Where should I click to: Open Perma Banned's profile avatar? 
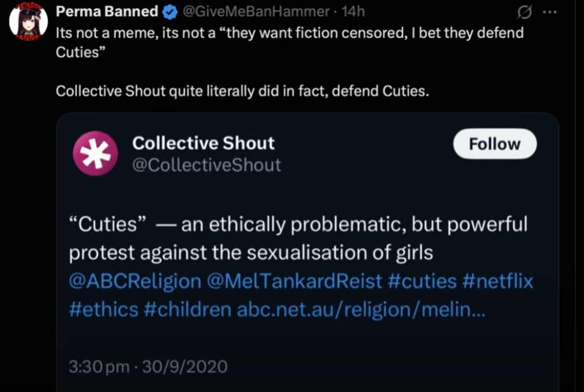(x=28, y=21)
